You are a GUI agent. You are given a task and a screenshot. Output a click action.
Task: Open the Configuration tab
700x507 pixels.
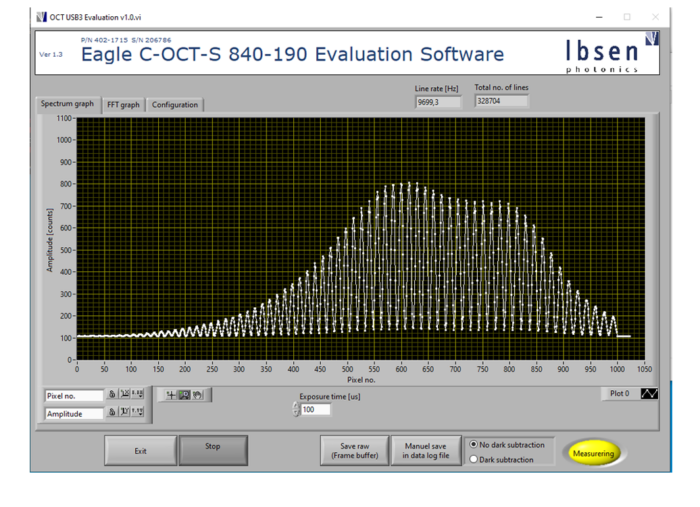[175, 105]
